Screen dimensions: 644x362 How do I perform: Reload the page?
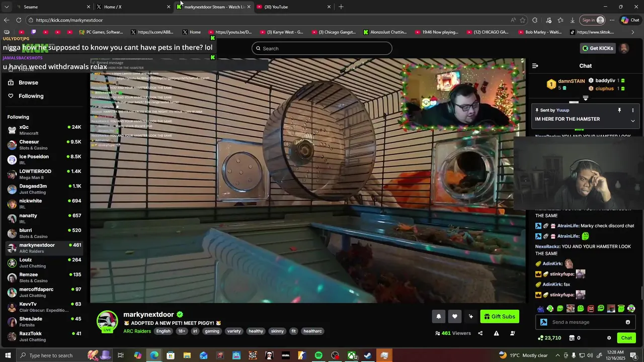19,20
